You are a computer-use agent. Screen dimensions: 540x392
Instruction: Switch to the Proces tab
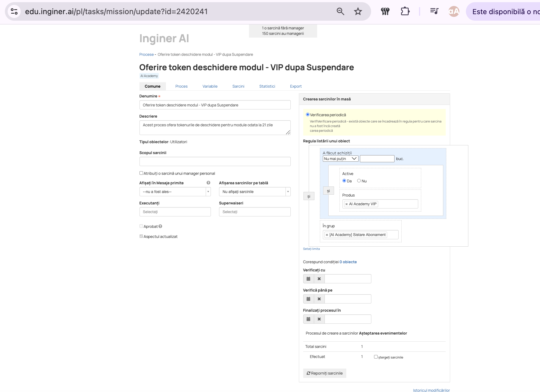coord(181,86)
